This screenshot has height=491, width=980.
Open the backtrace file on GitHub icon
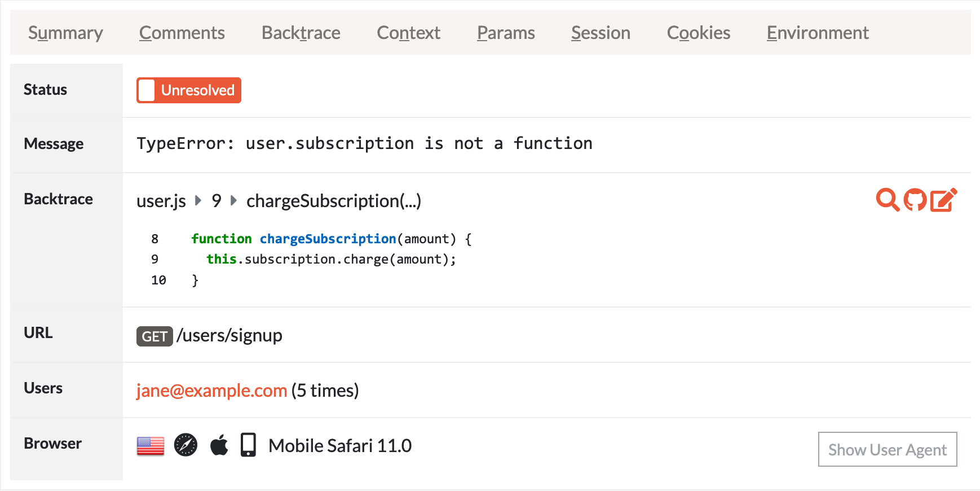pos(915,200)
